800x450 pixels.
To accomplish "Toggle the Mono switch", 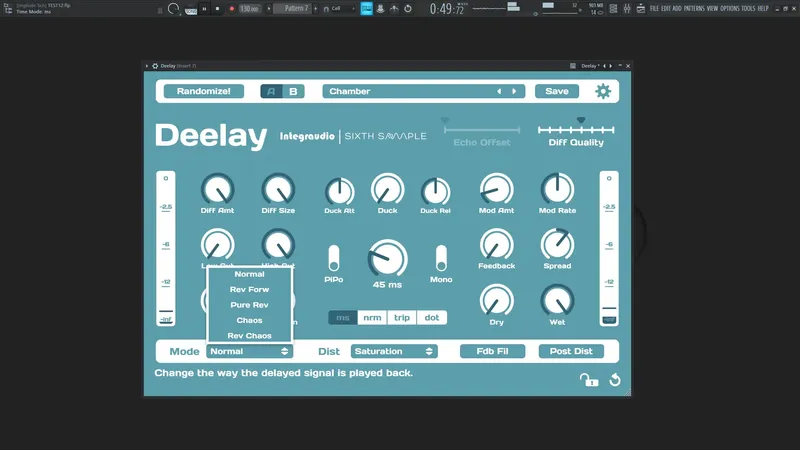I will pyautogui.click(x=441, y=258).
